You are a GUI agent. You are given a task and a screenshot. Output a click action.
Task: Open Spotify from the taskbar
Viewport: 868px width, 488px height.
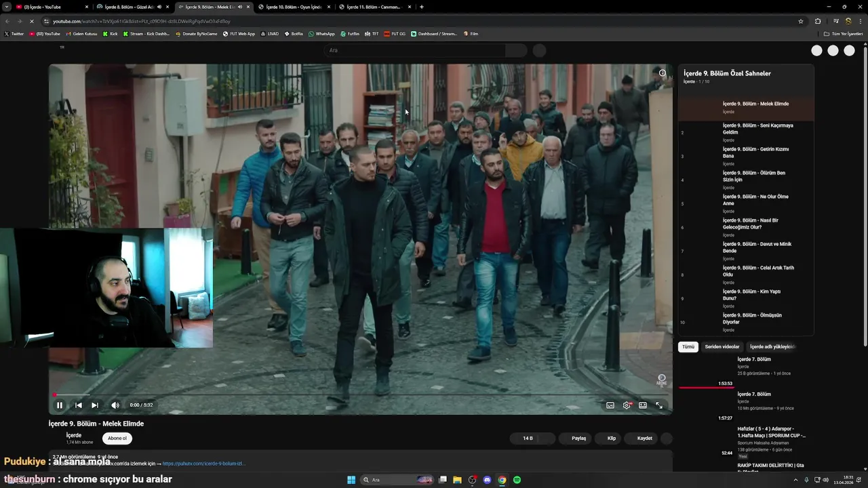click(517, 480)
